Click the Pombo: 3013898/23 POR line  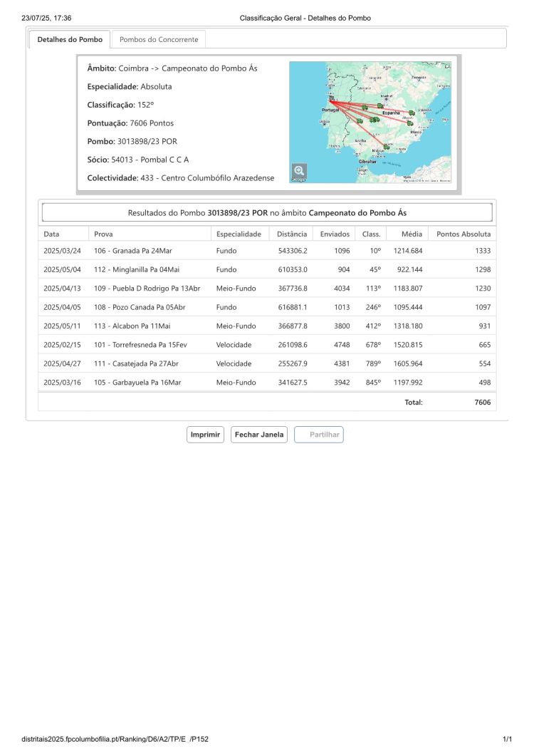click(132, 141)
